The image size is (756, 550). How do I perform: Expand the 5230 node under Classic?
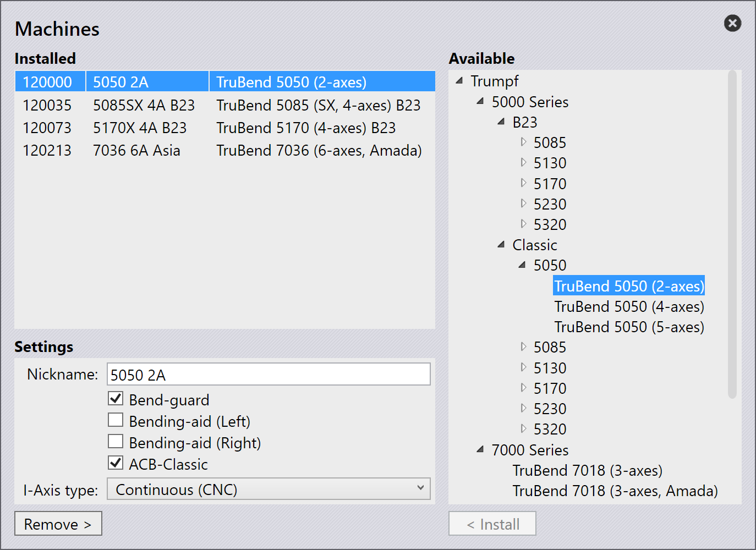(x=523, y=408)
